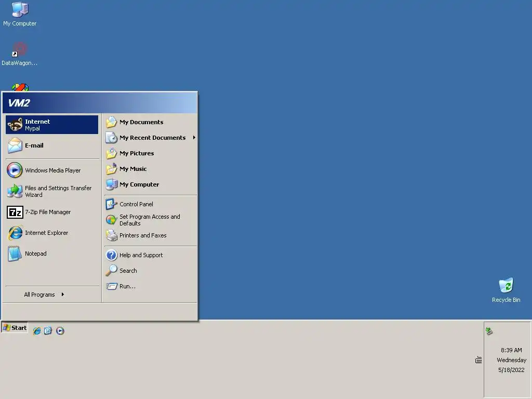The image size is (532, 399).
Task: Click the keyboard icon on taskbar
Action: click(478, 360)
